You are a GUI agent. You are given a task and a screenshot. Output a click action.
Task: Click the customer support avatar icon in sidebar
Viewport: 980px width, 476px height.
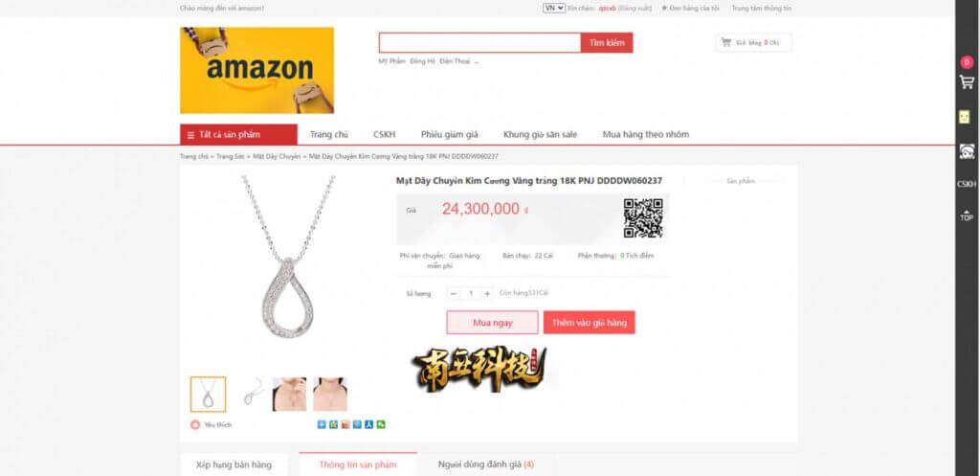click(967, 151)
